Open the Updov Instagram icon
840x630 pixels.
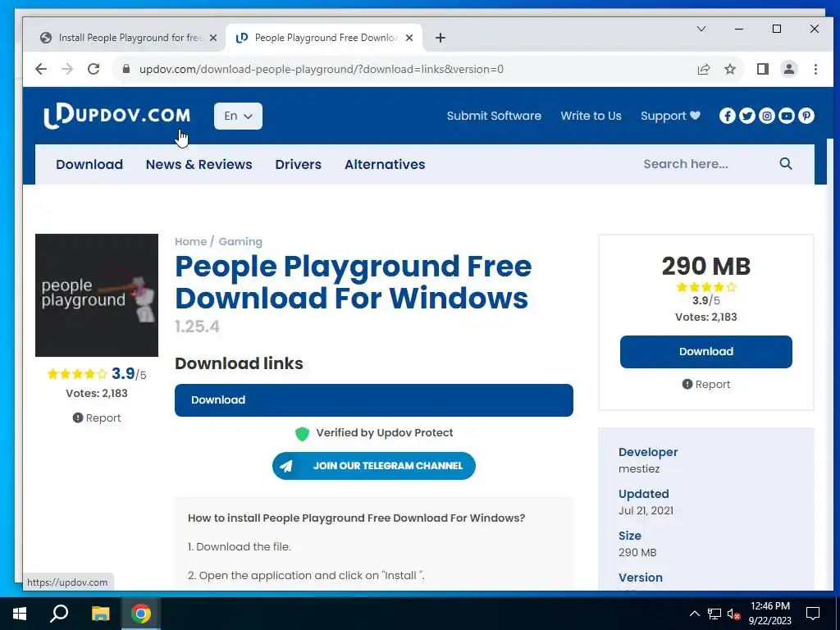pyautogui.click(x=767, y=116)
